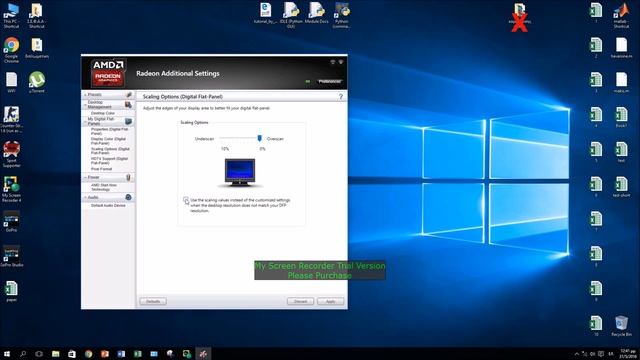Viewport: 640px width, 360px height.
Task: Click the My Digital Flat-Panels monitor icon
Action: [128, 121]
